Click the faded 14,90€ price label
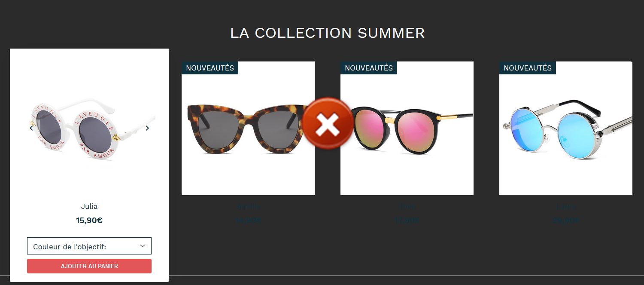This screenshot has width=644, height=285. tap(248, 221)
